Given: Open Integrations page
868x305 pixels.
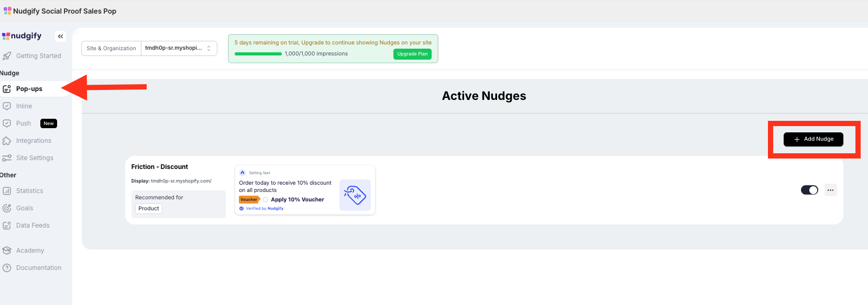Looking at the screenshot, I should coord(34,141).
